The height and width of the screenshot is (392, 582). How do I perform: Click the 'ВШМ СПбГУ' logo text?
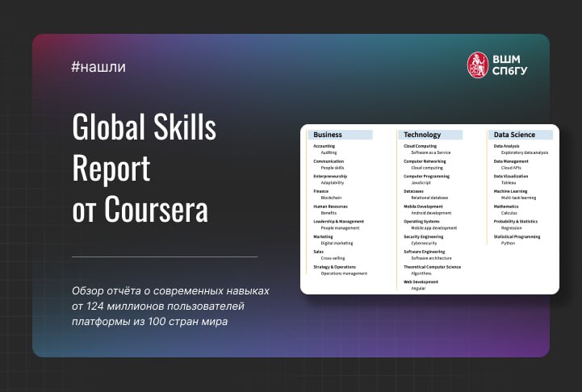[x=509, y=65]
